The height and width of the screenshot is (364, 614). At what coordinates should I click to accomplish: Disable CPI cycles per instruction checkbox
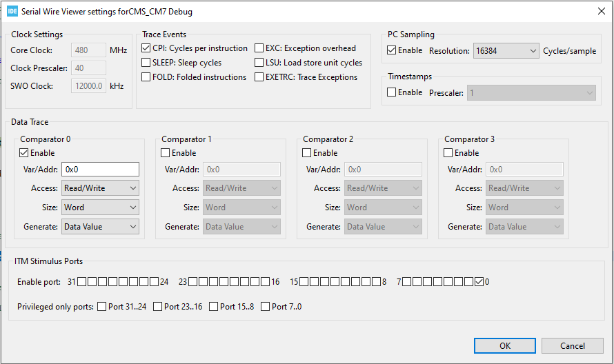point(146,48)
